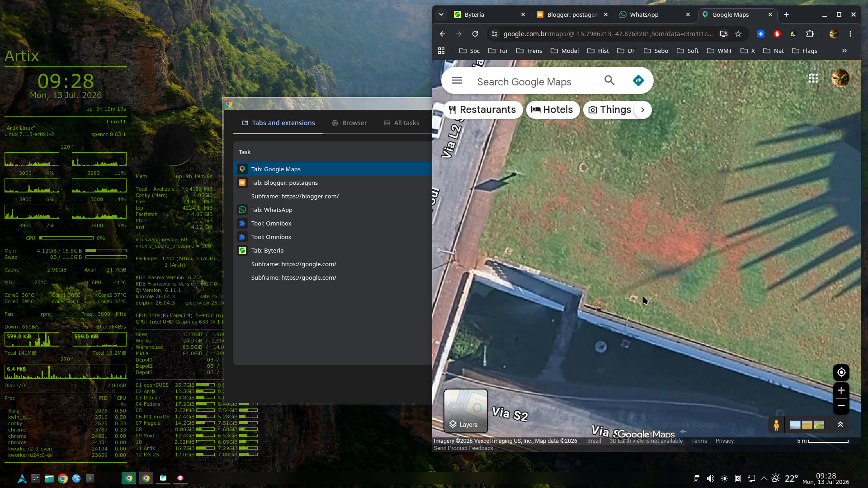The image size is (868, 488).
Task: Zoom in on the map
Action: (x=841, y=390)
